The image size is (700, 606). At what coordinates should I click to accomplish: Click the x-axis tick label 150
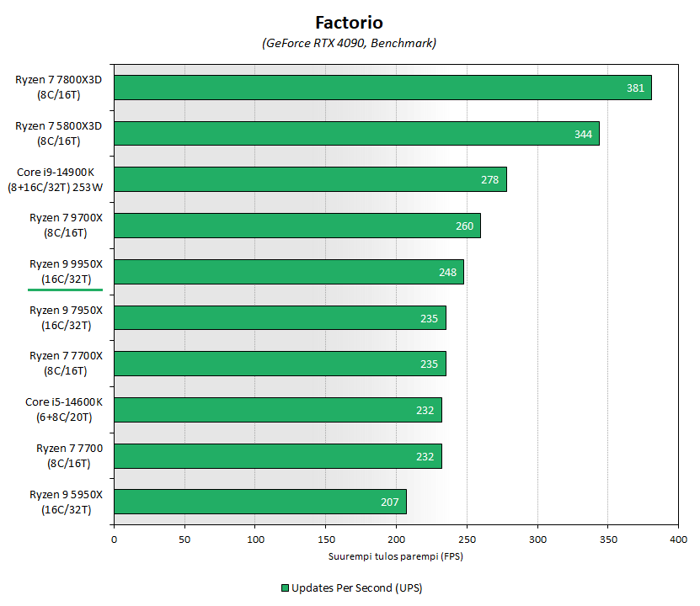click(326, 540)
